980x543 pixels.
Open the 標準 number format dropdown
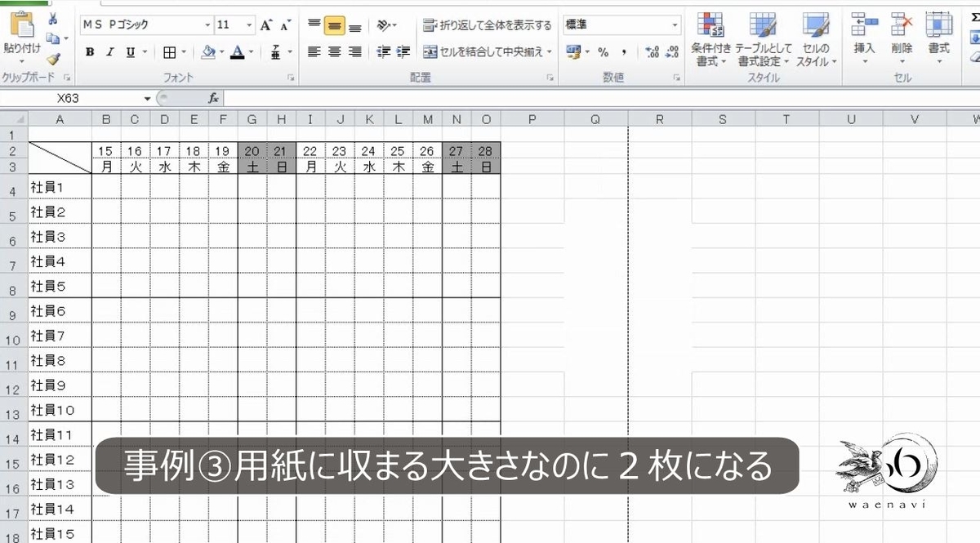point(673,24)
